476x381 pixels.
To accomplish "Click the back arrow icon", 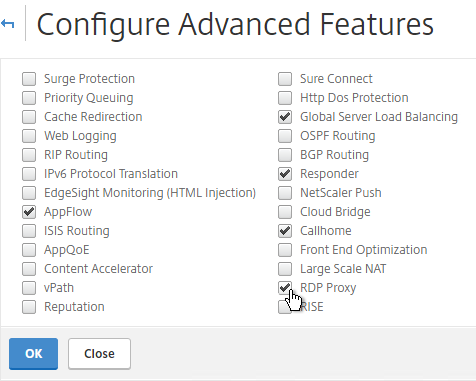I will [8, 24].
